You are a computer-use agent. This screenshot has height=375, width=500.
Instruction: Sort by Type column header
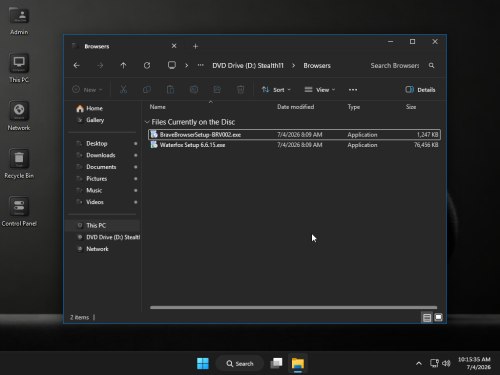tap(354, 107)
